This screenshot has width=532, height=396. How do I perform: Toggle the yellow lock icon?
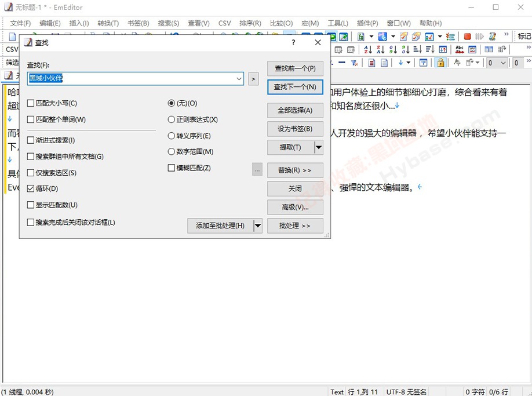(x=441, y=63)
